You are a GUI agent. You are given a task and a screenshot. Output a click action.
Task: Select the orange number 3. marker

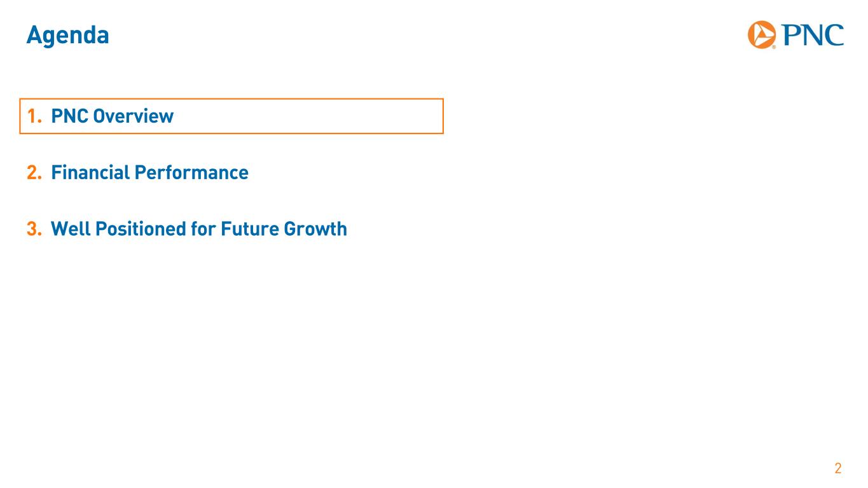[34, 228]
